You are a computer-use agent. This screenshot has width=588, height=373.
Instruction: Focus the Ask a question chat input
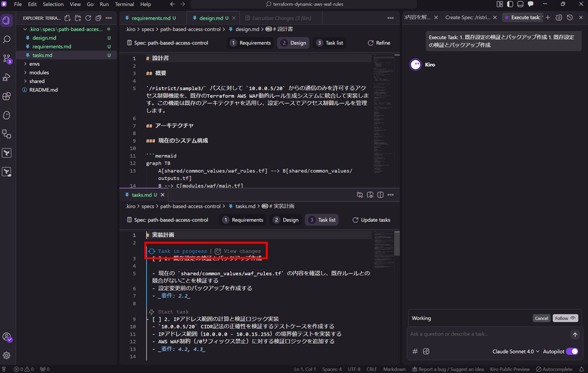(487, 334)
